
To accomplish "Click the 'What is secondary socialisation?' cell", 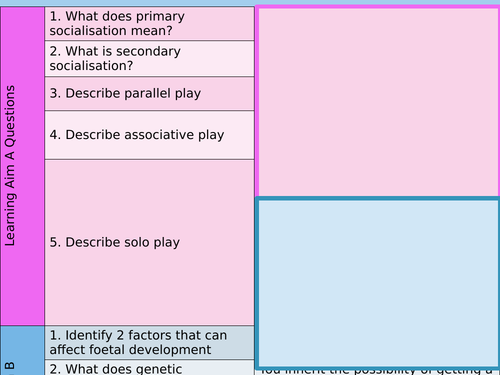I will point(149,59).
